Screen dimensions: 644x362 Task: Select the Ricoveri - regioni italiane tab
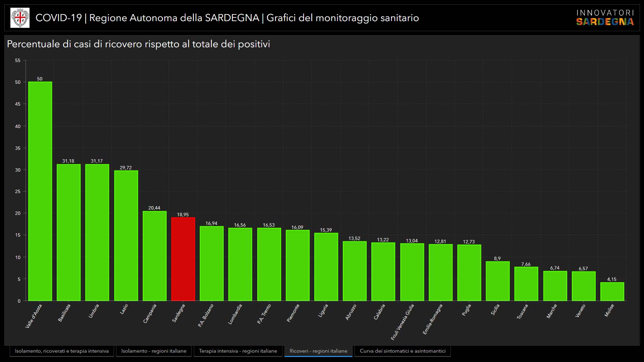click(x=318, y=351)
